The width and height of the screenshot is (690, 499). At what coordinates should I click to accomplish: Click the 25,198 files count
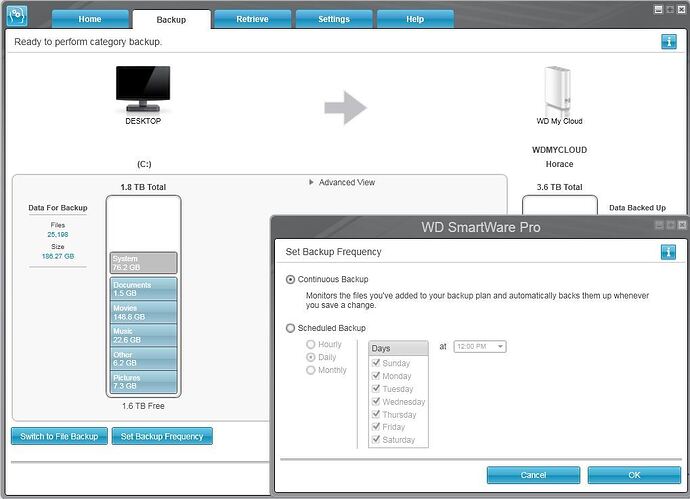[x=58, y=235]
